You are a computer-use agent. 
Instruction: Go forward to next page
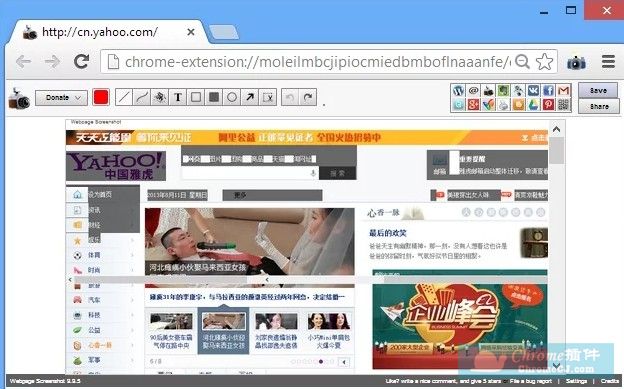coord(52,62)
